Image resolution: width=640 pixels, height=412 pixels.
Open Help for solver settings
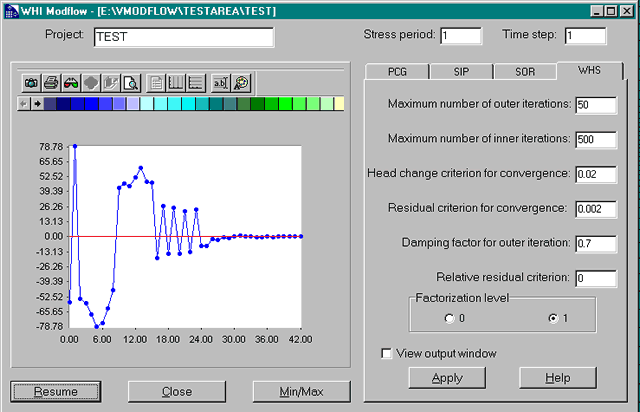[x=558, y=378]
